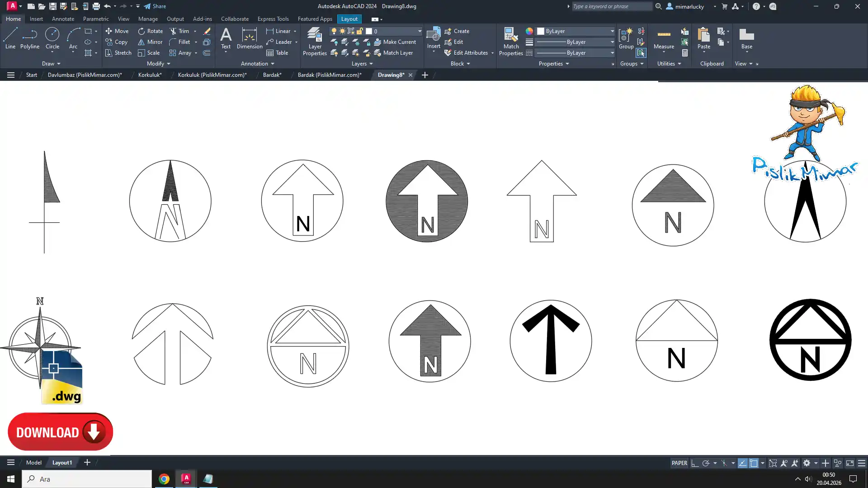The image size is (868, 488).
Task: Click the Measure utility tool
Action: pyautogui.click(x=664, y=38)
